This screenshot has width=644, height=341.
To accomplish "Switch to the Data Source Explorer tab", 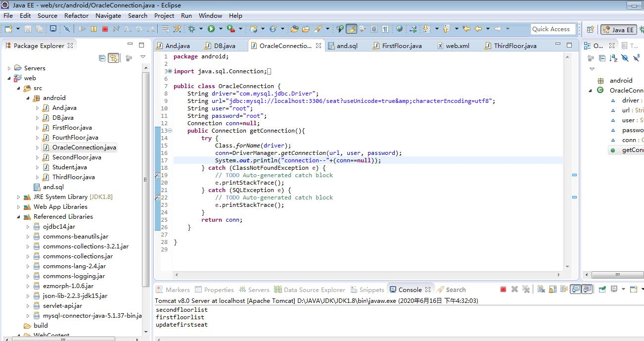I will point(309,290).
